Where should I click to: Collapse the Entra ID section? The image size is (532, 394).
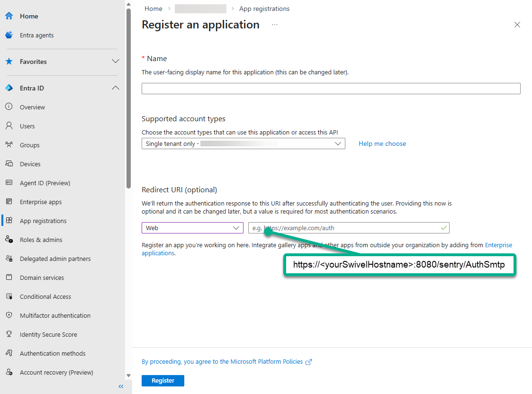pos(115,88)
